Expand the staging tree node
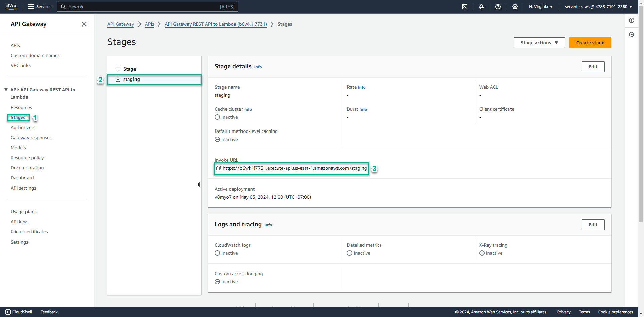The height and width of the screenshot is (317, 644). 118,79
